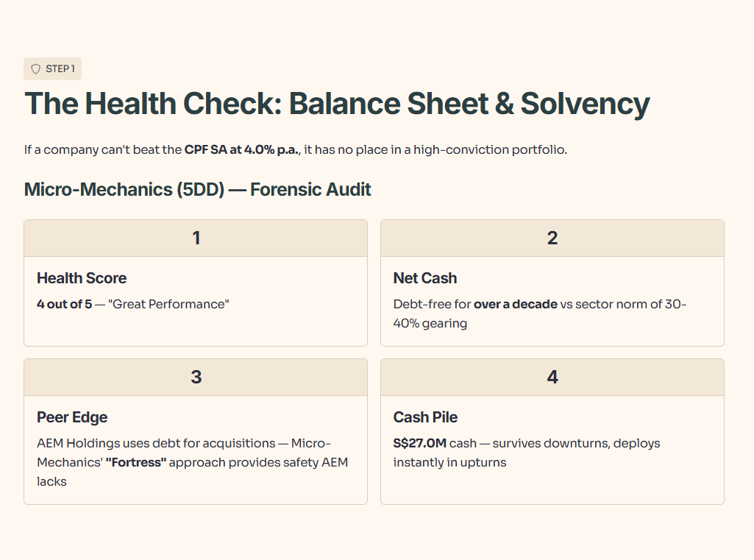Click the bold 'CPF SA at 4.0% p.a.' text
Image resolution: width=754 pixels, height=560 pixels.
click(241, 149)
